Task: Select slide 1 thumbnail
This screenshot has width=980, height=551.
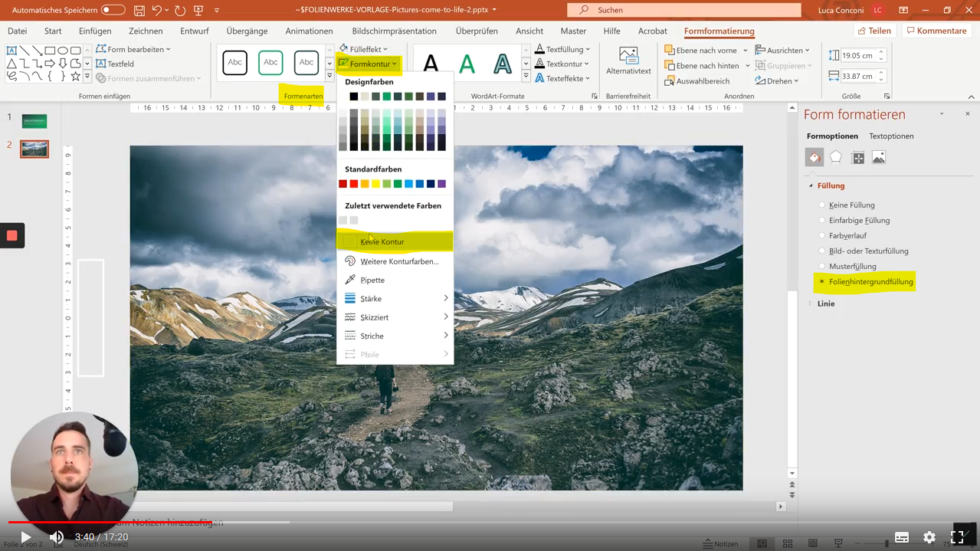Action: (x=34, y=121)
